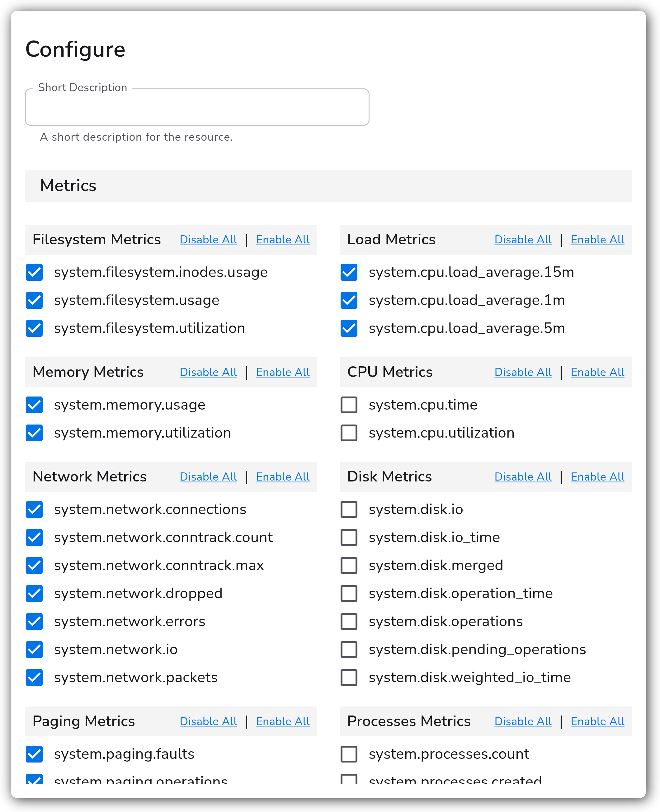Toggle system.memory.usage checkbox off
Viewport: 660px width, 812px height.
[34, 405]
